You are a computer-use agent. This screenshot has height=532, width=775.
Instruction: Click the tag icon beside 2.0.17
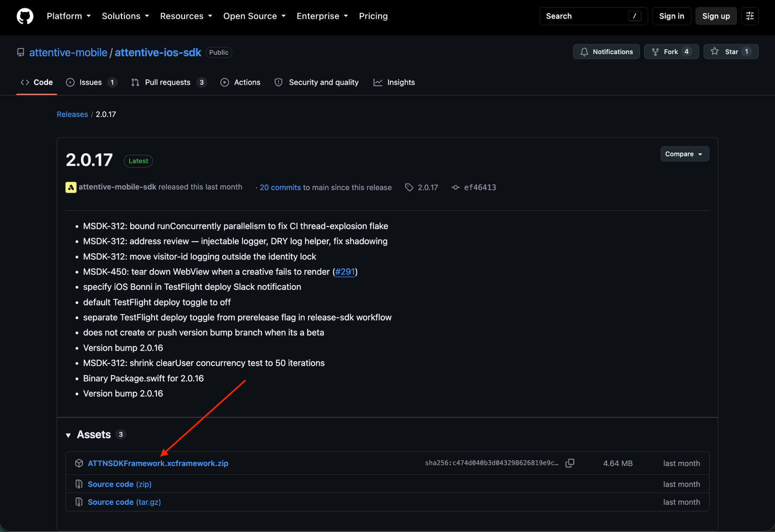(409, 187)
